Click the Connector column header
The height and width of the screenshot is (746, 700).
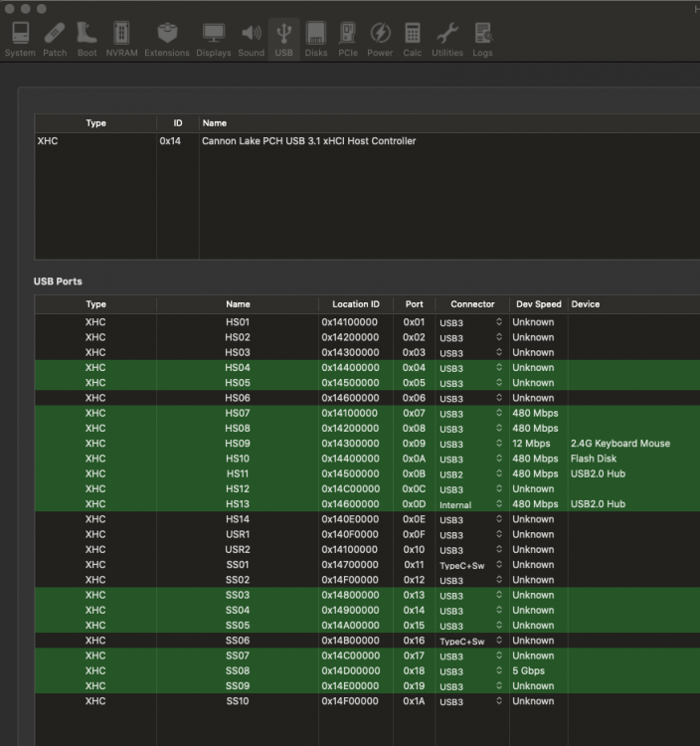(472, 304)
